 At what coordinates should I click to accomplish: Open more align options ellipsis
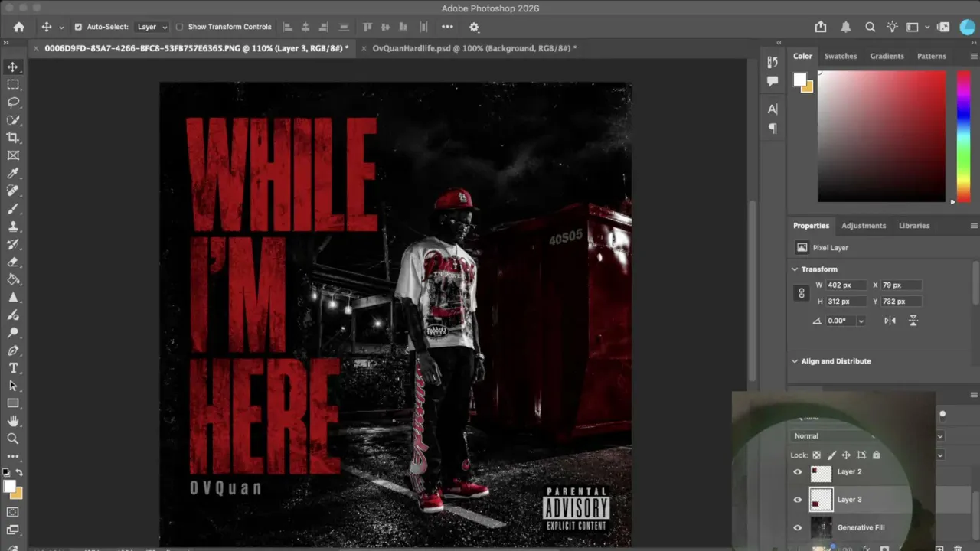447,27
